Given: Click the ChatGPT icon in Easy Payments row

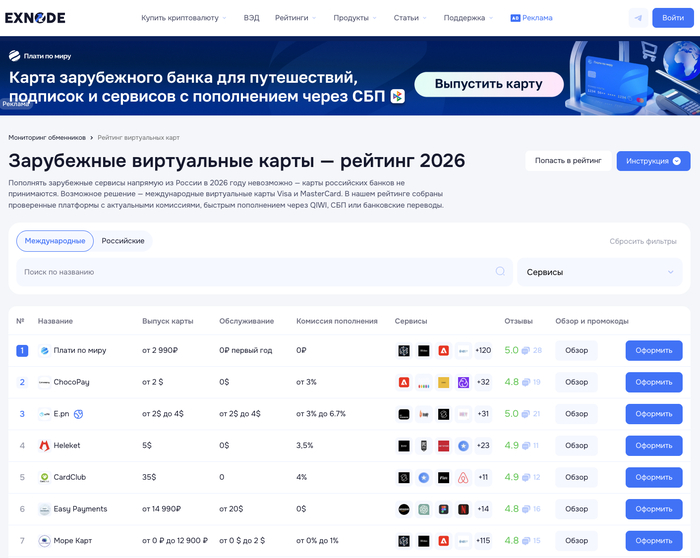Looking at the screenshot, I should click(424, 509).
